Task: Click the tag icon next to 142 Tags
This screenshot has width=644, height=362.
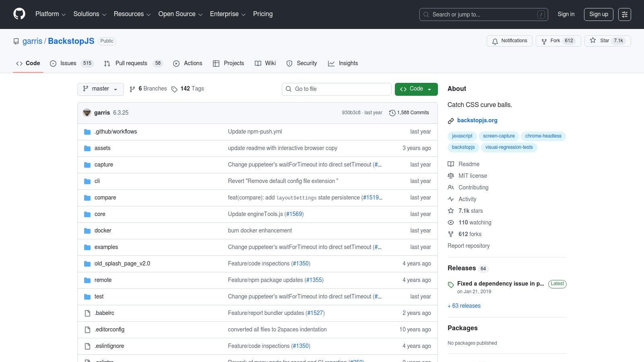Action: [175, 89]
